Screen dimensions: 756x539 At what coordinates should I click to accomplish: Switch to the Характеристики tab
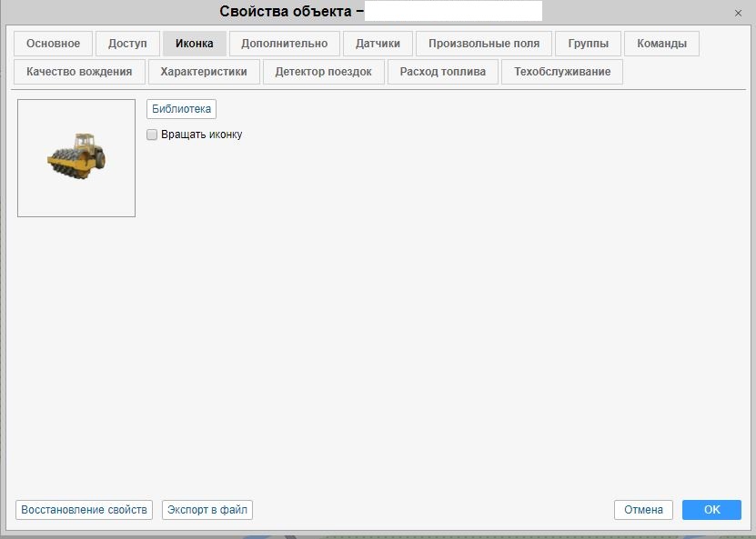tap(204, 72)
